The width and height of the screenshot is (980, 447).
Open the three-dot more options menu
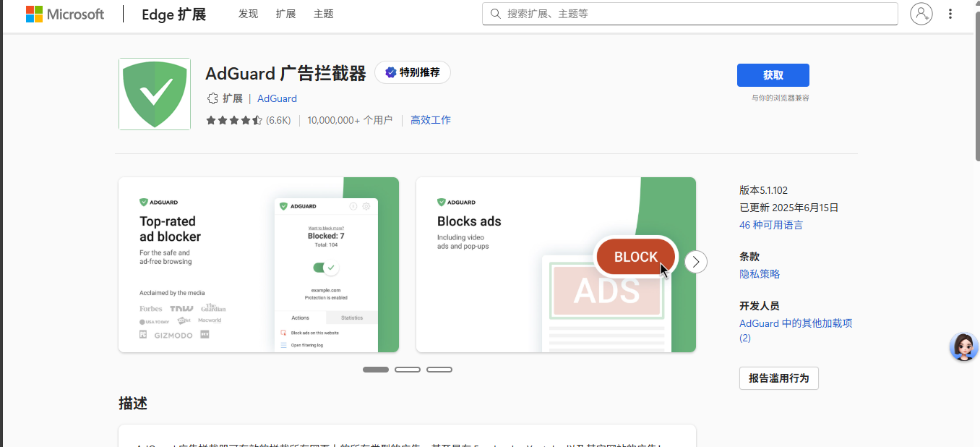pyautogui.click(x=950, y=14)
